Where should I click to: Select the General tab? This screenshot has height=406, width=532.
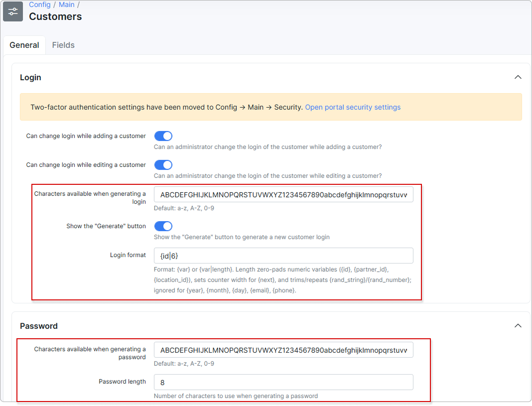pyautogui.click(x=24, y=45)
